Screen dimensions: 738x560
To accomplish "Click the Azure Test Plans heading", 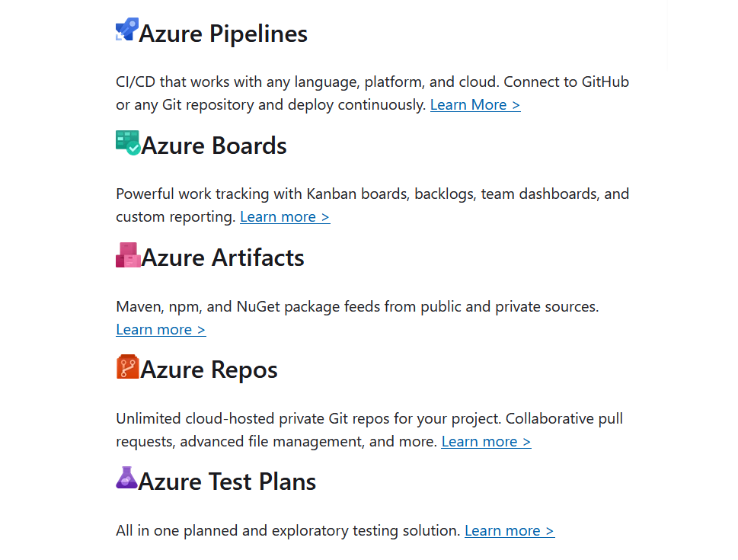I will [228, 482].
